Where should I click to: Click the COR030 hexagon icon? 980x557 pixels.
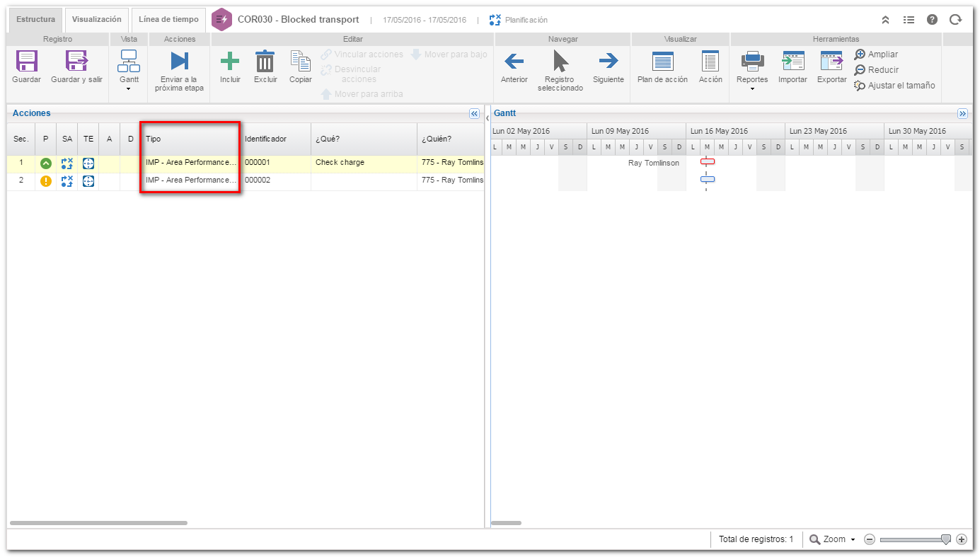[x=222, y=19]
